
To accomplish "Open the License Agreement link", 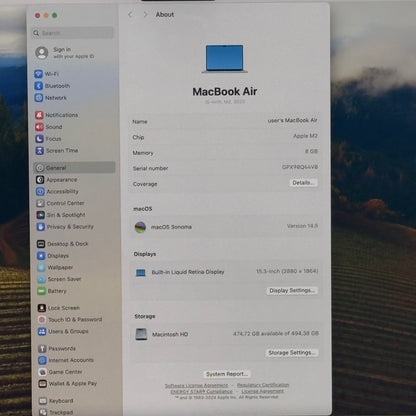I will [263, 391].
